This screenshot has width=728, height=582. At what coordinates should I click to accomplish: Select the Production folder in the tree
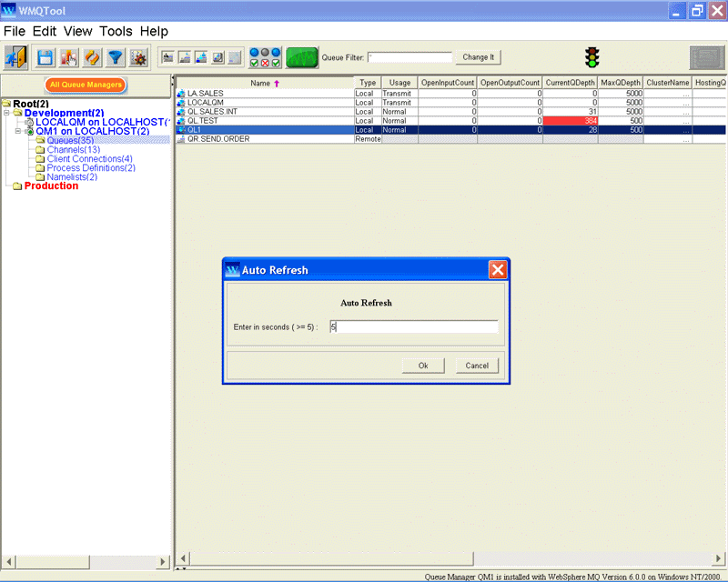(x=51, y=186)
